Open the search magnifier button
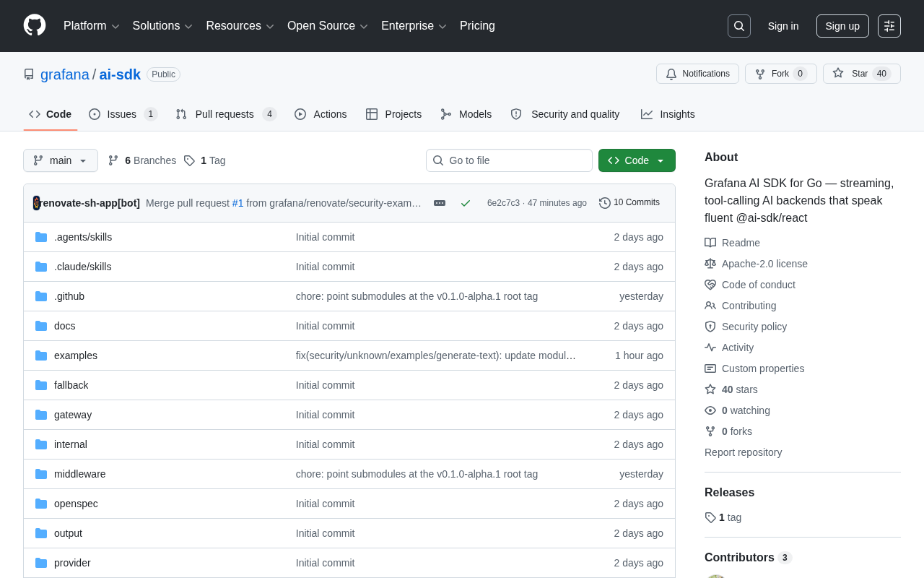The image size is (924, 578). point(739,26)
